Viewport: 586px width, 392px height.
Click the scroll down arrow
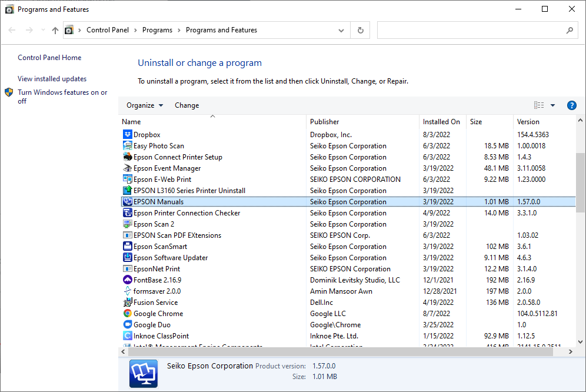(x=580, y=341)
